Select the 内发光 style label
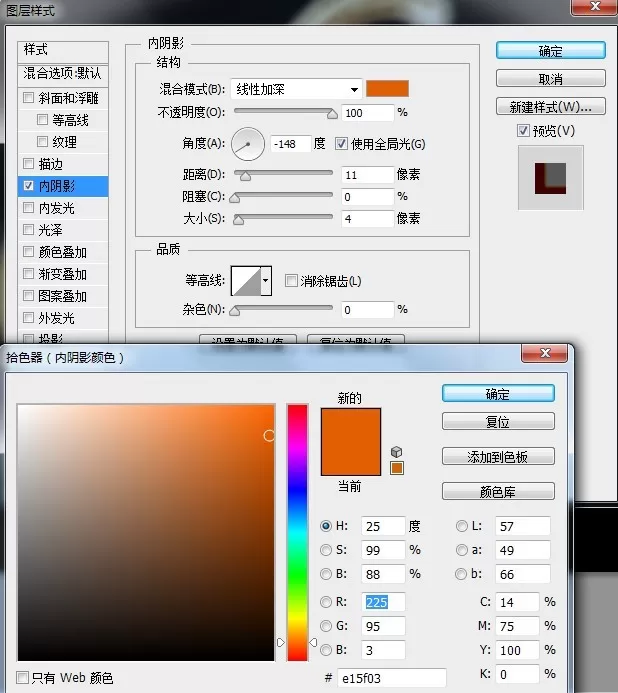 tap(56, 208)
